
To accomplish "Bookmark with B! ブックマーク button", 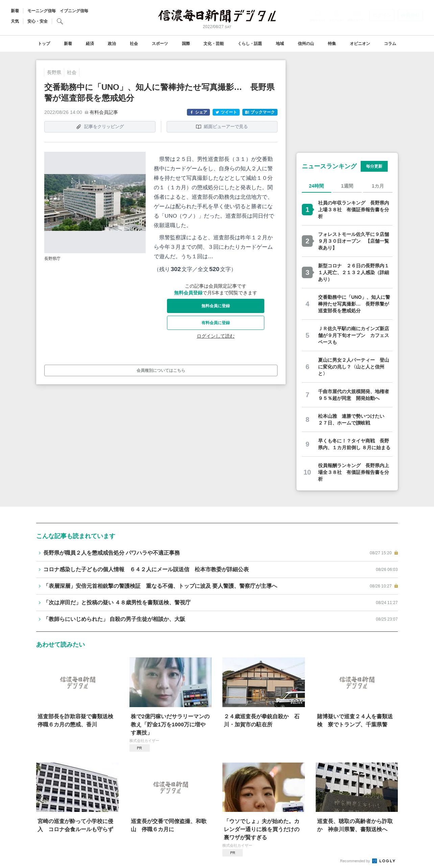I will coord(260,112).
